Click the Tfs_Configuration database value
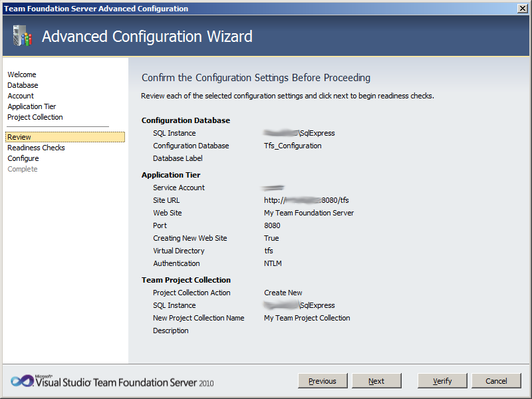The image size is (532, 399). coord(293,146)
